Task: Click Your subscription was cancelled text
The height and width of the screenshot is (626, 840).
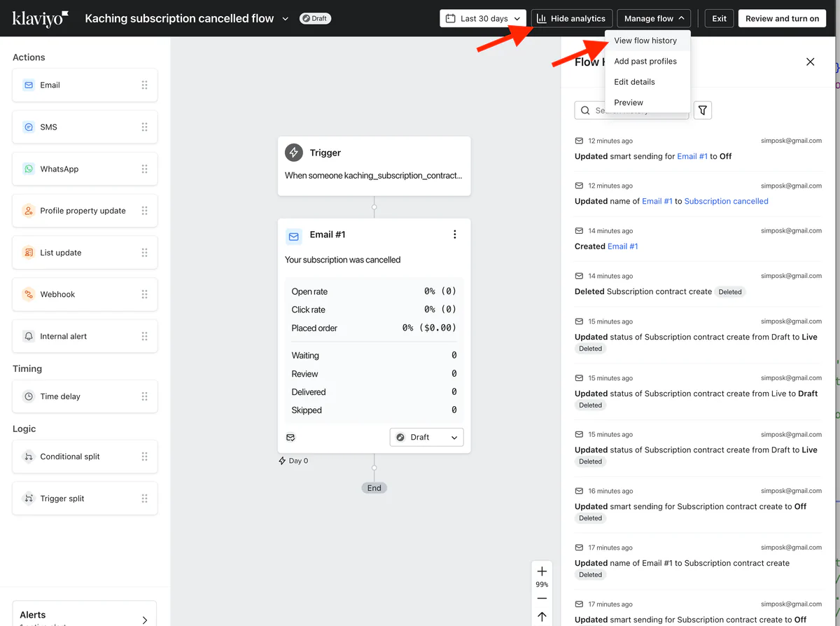Action: [x=343, y=260]
